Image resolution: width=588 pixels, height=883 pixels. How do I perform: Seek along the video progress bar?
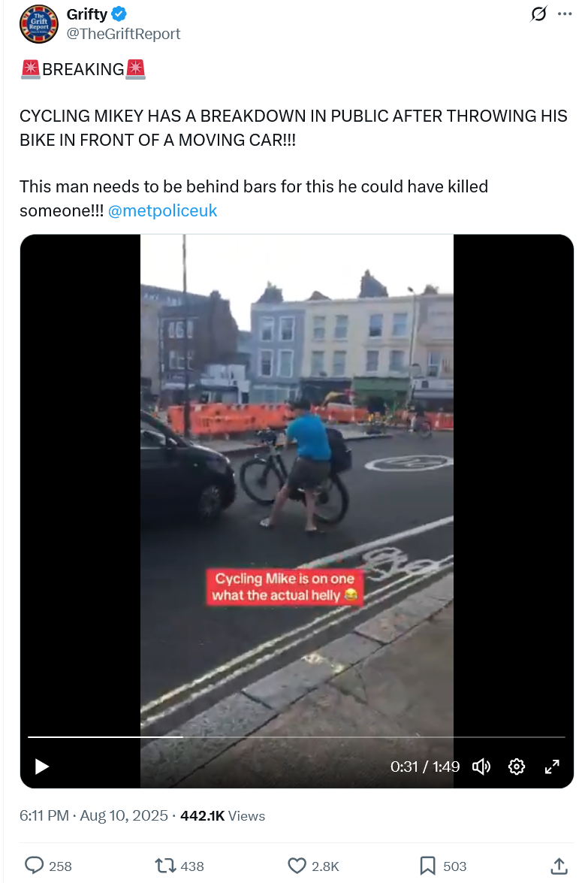point(297,736)
